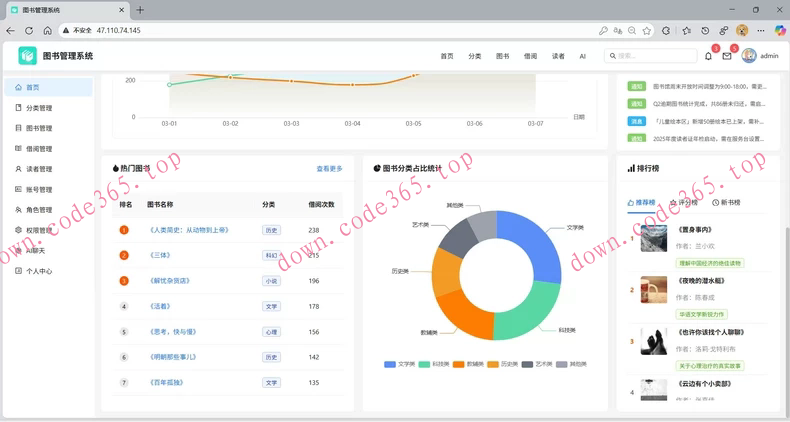Go to 读者管理 in the sidebar
This screenshot has height=422, width=790.
39,169
